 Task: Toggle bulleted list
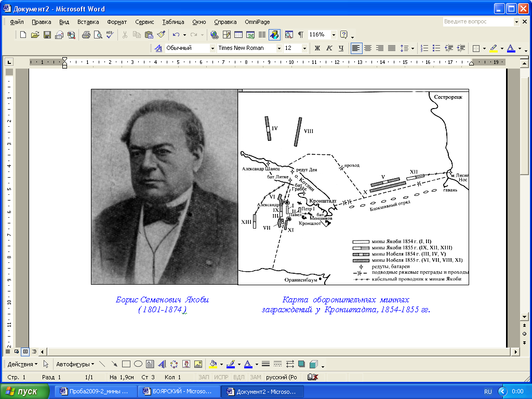click(436, 48)
